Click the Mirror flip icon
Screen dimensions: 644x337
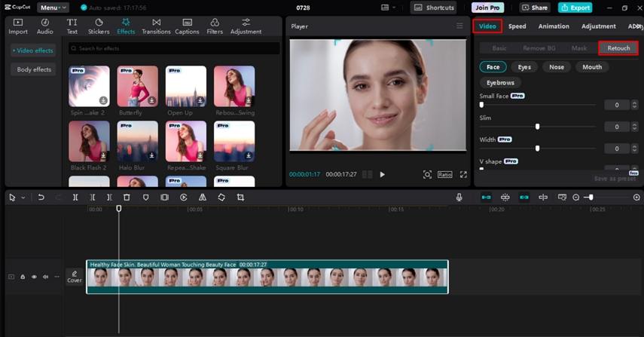203,198
